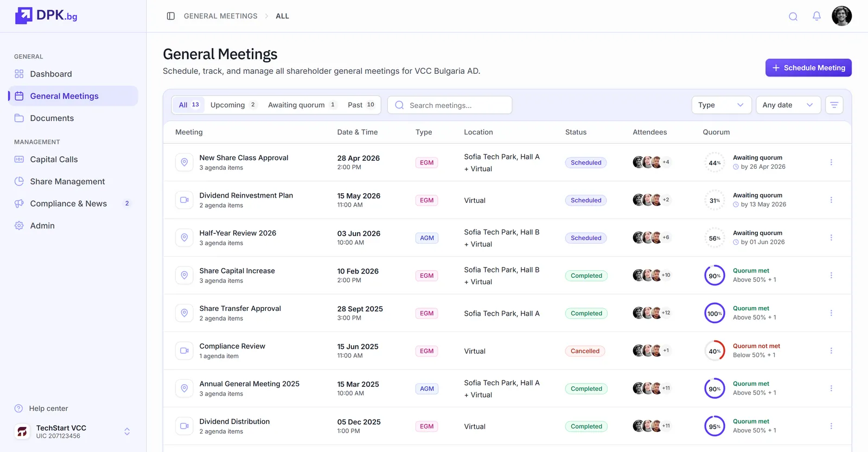Screen dimensions: 868x452
Task: Click video icon for Compliance Review
Action: (184, 351)
